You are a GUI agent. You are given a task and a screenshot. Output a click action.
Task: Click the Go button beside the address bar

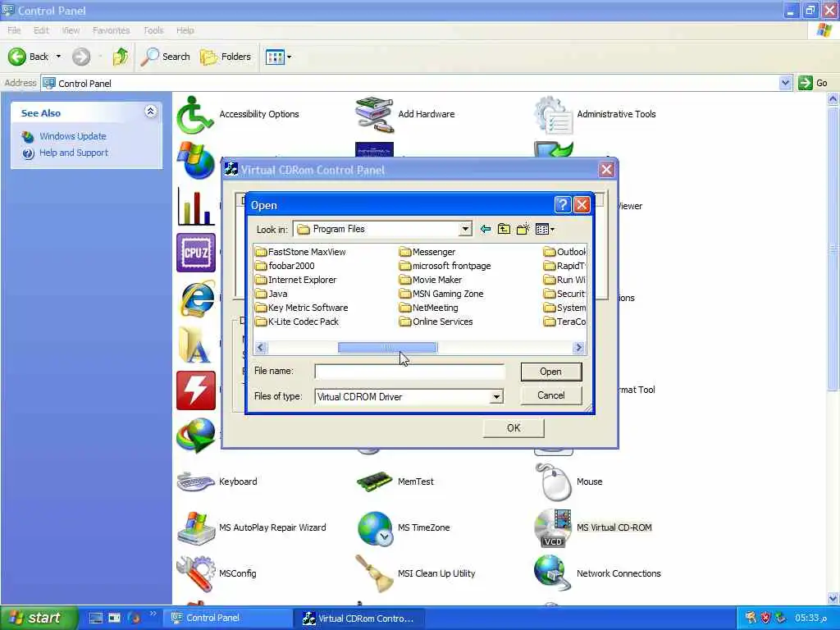[813, 83]
